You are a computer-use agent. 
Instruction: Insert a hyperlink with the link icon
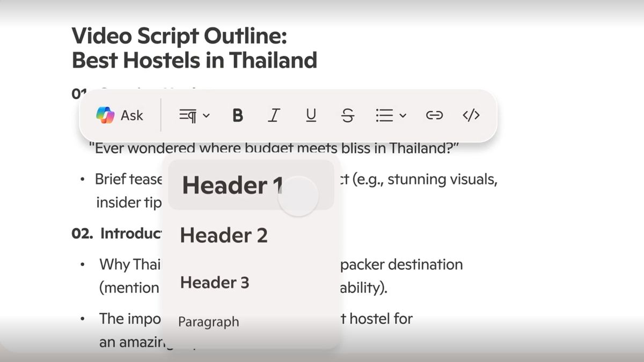click(434, 115)
